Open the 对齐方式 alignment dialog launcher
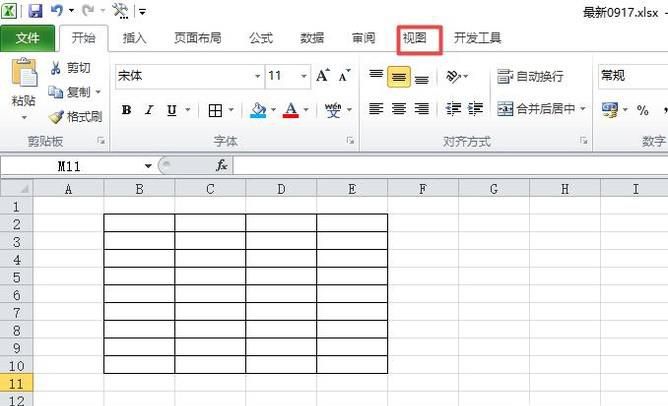The width and height of the screenshot is (668, 406). (x=583, y=140)
